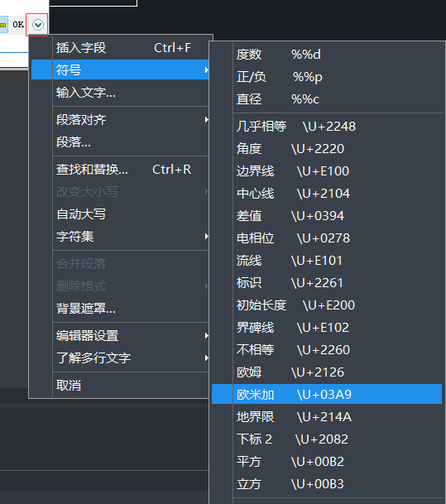
Task: Click 取消 to close the menu
Action: (120, 385)
